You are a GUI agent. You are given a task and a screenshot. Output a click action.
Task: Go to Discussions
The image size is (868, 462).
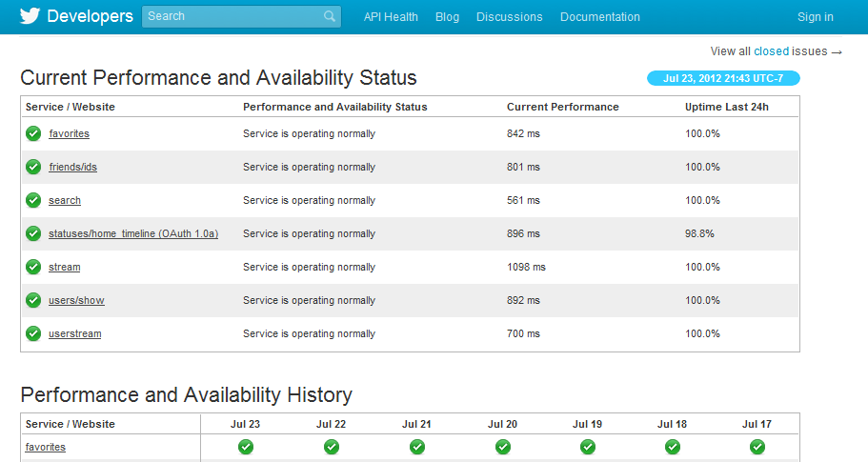(x=510, y=17)
